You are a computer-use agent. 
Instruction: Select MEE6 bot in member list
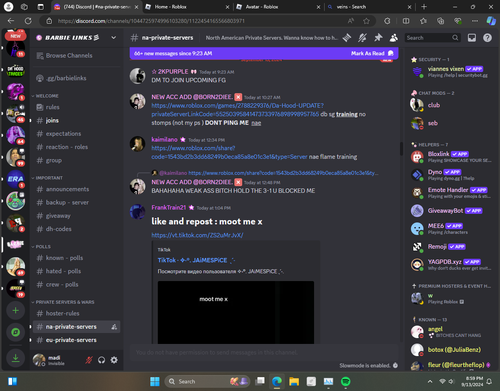pyautogui.click(x=451, y=228)
